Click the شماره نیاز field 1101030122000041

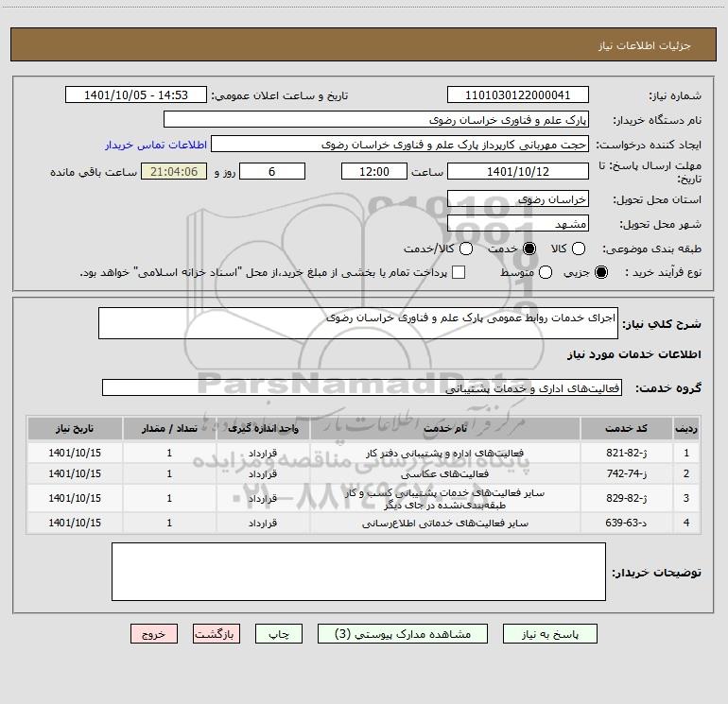[x=518, y=95]
